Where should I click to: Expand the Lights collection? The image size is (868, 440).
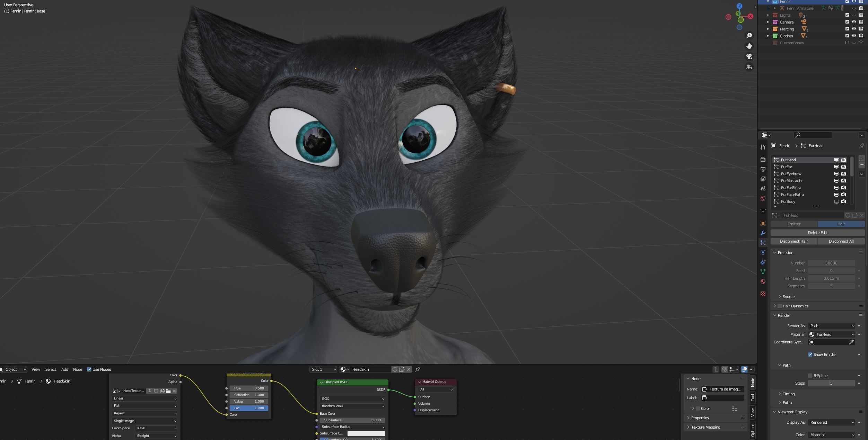pyautogui.click(x=768, y=15)
